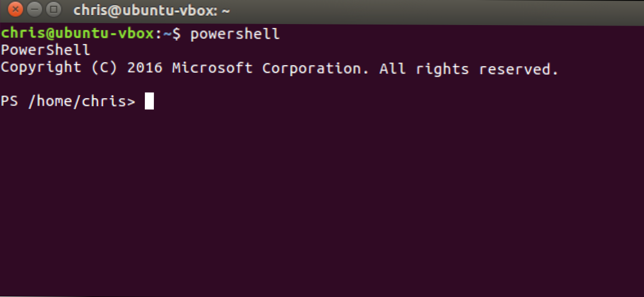Click the word All in the copyright line
Screen dimensions: 644x297
click(392, 68)
